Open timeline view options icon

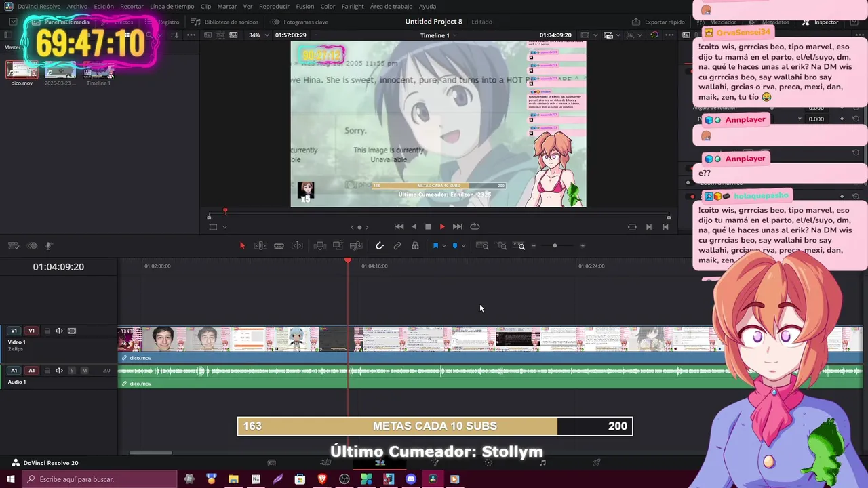pos(13,246)
